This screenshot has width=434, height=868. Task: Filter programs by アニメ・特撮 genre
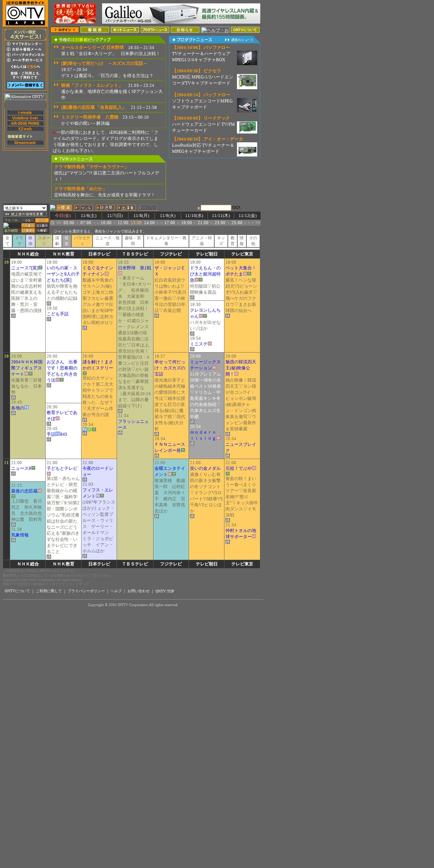(201, 241)
